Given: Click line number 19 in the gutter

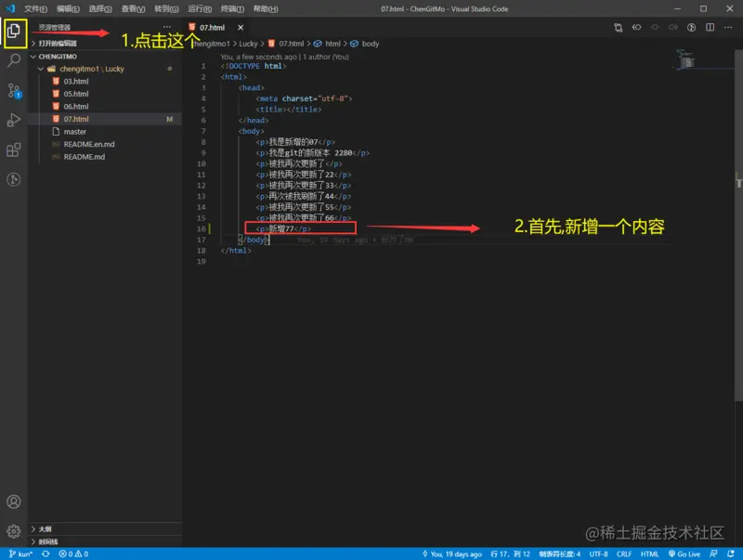Looking at the screenshot, I should click(202, 262).
